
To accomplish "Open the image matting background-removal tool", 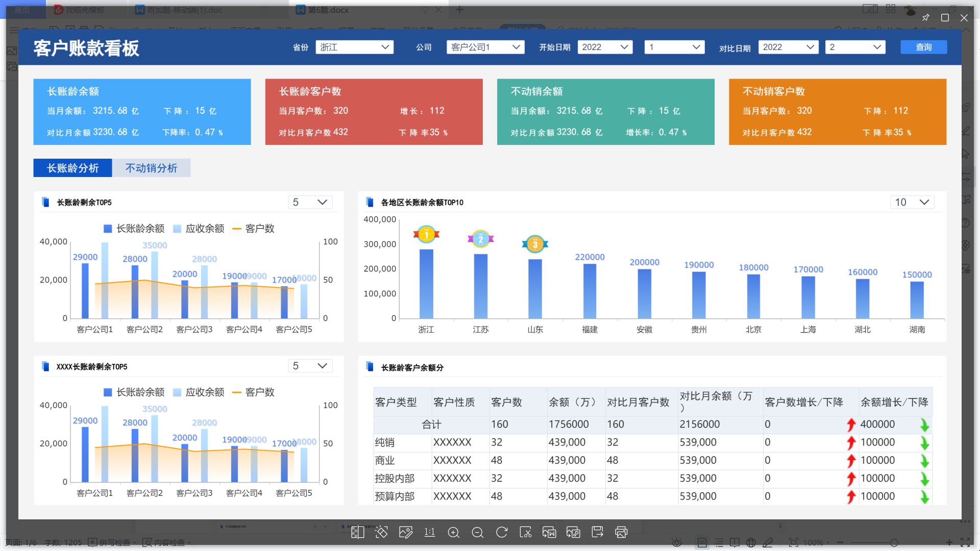I will pyautogui.click(x=358, y=532).
